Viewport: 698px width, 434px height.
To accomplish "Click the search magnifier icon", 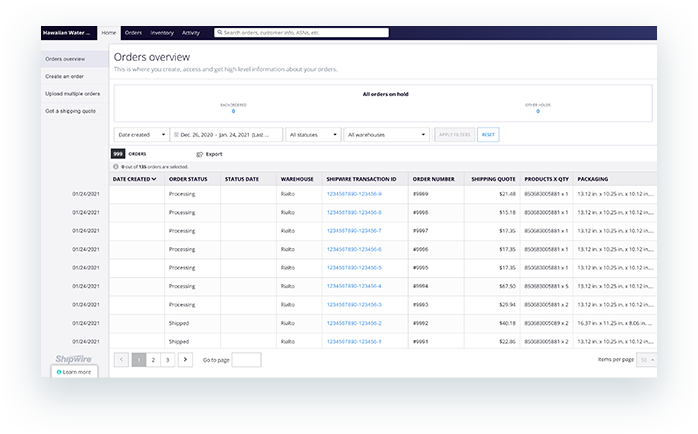I will coord(220,33).
